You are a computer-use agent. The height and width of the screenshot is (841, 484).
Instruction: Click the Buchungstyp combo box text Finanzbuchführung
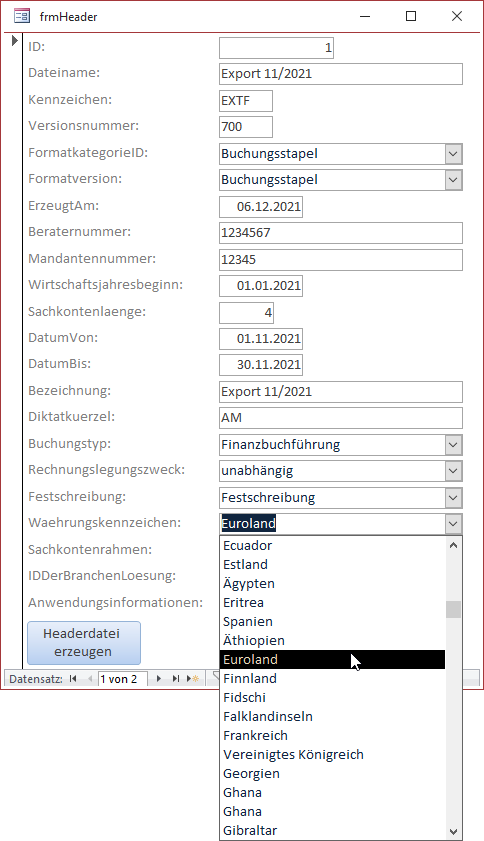coord(280,445)
